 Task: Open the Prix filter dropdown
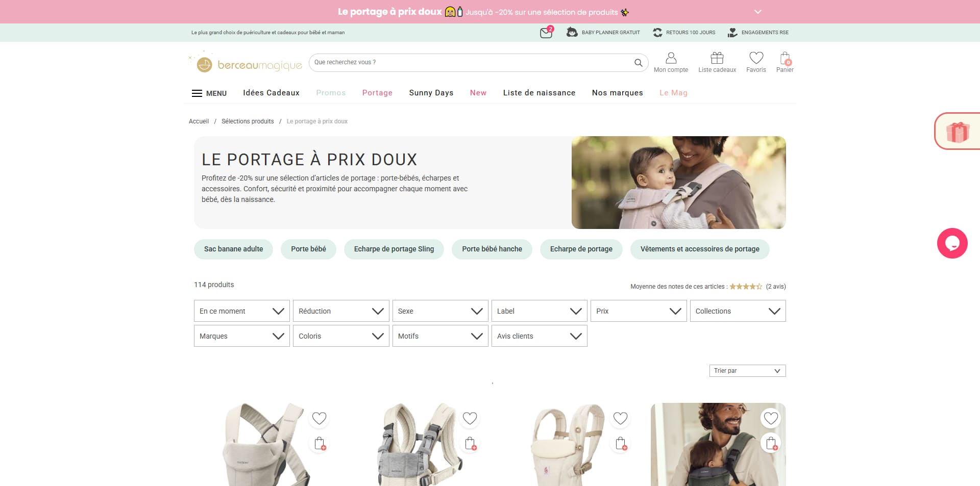tap(639, 311)
